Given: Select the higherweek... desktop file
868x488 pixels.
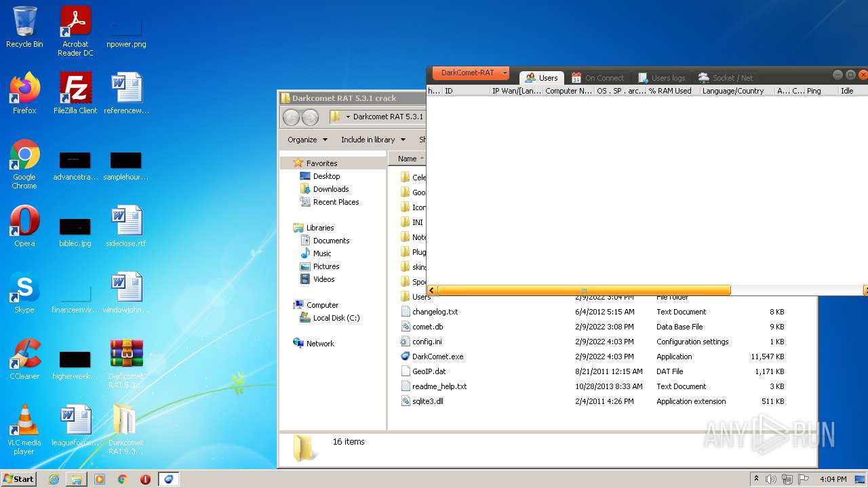Looking at the screenshot, I should click(75, 365).
